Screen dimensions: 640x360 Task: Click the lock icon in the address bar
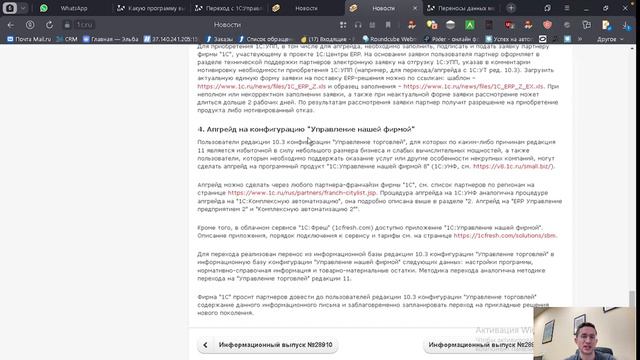click(x=67, y=25)
